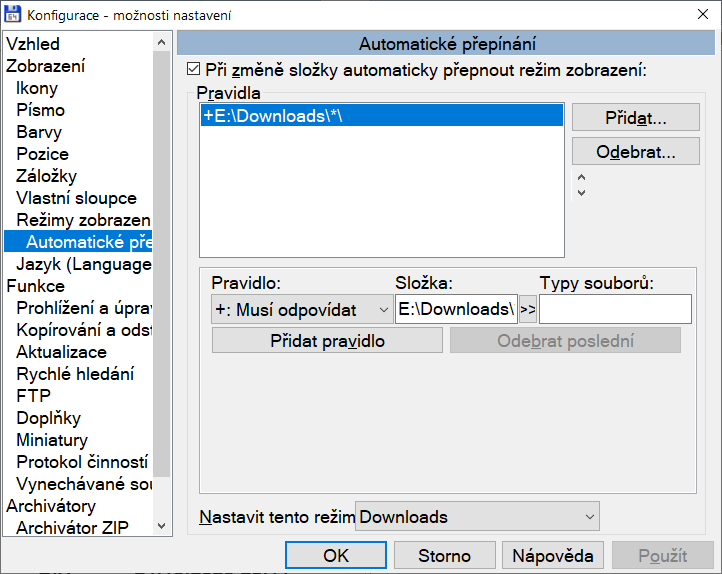Select the FTP settings category

coord(33,396)
